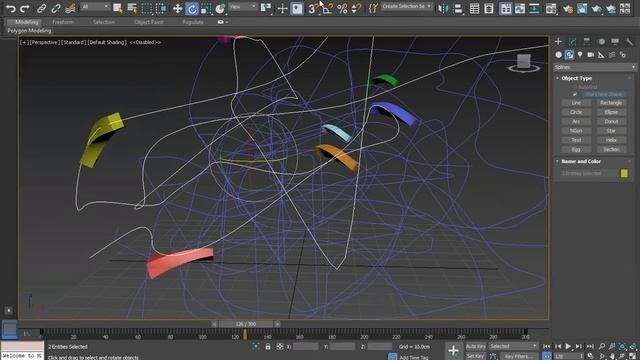Toggle the Angle Snap icon

coord(327,8)
